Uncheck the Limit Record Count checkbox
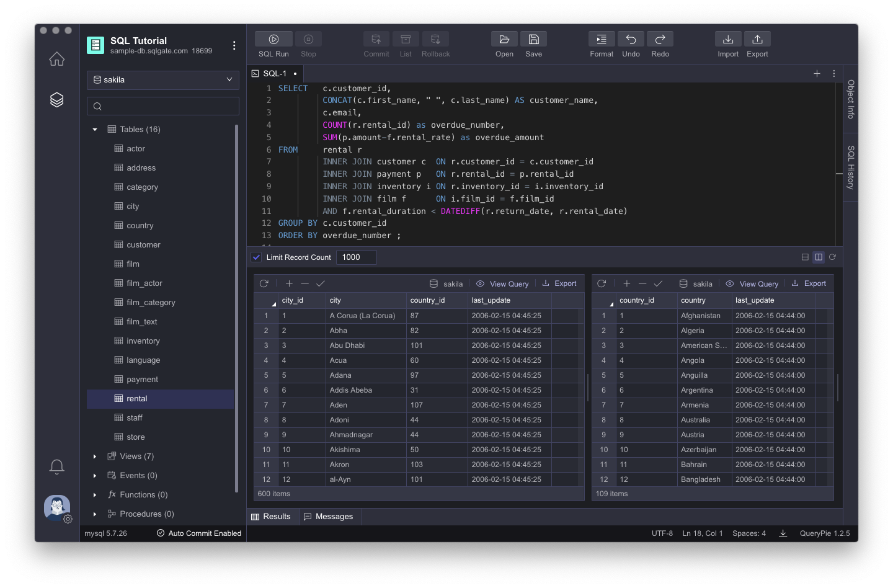Viewport: 893px width, 588px height. 256,256
